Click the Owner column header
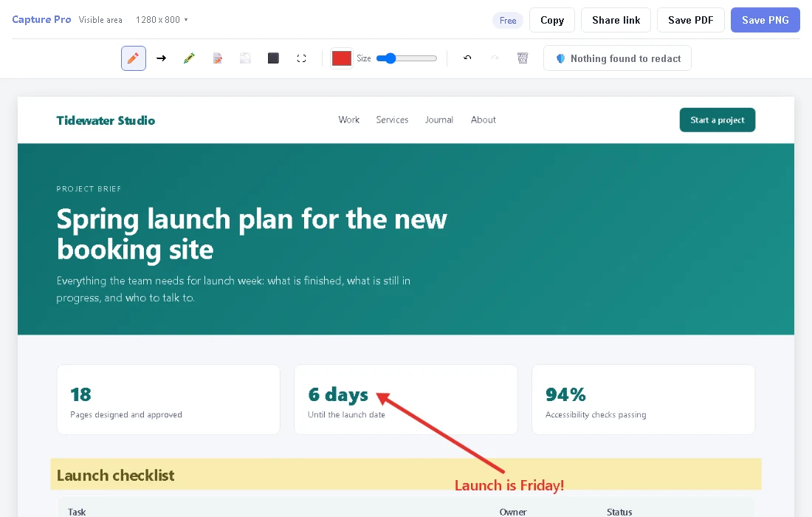The image size is (812, 517). pyautogui.click(x=513, y=512)
